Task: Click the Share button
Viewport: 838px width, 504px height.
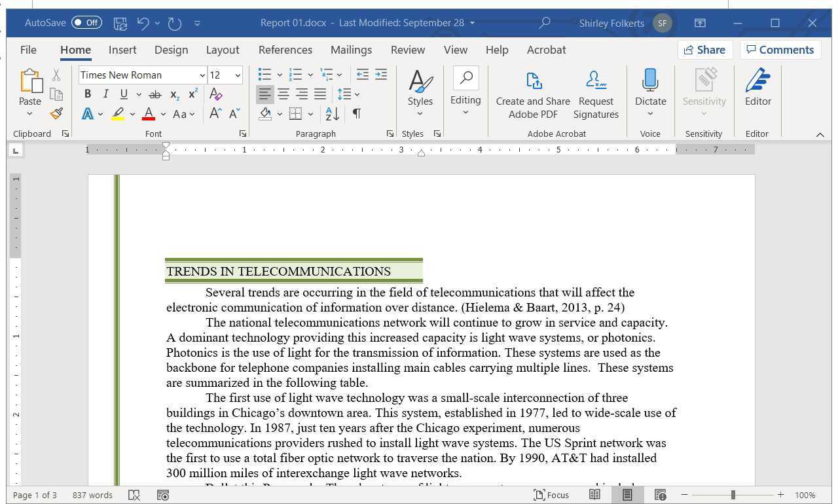Action: click(704, 50)
